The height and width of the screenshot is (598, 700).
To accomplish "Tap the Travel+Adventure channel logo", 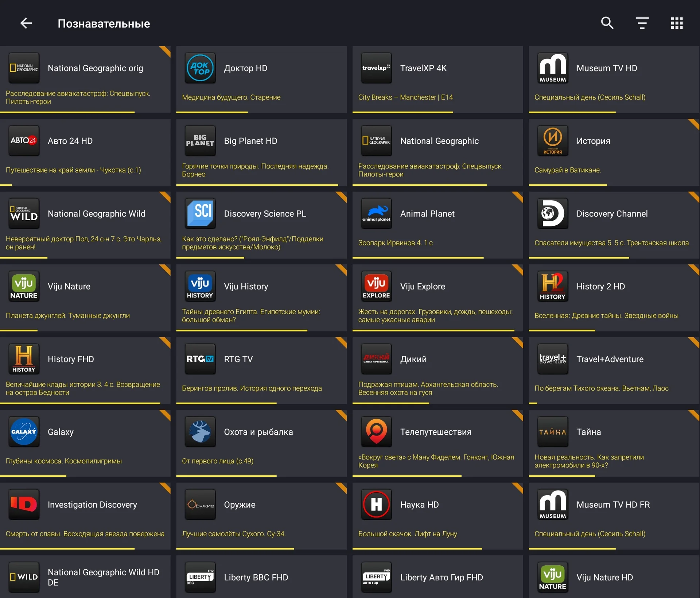I will pos(553,359).
